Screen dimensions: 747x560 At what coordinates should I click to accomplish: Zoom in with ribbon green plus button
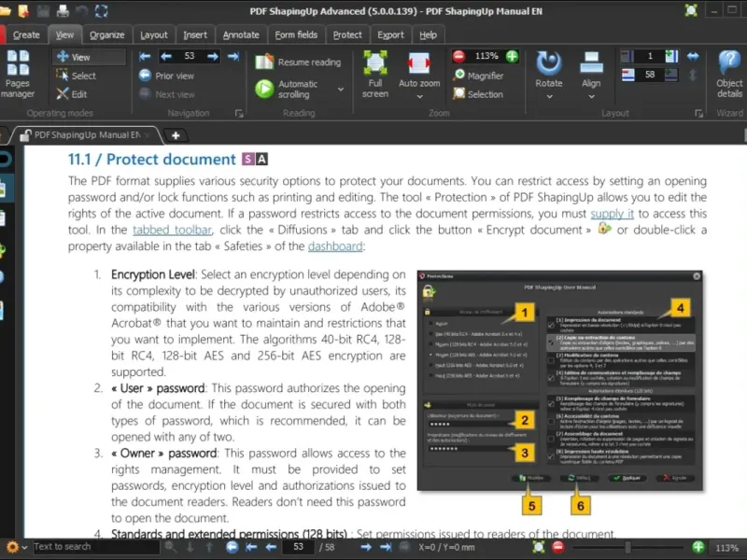coord(512,56)
